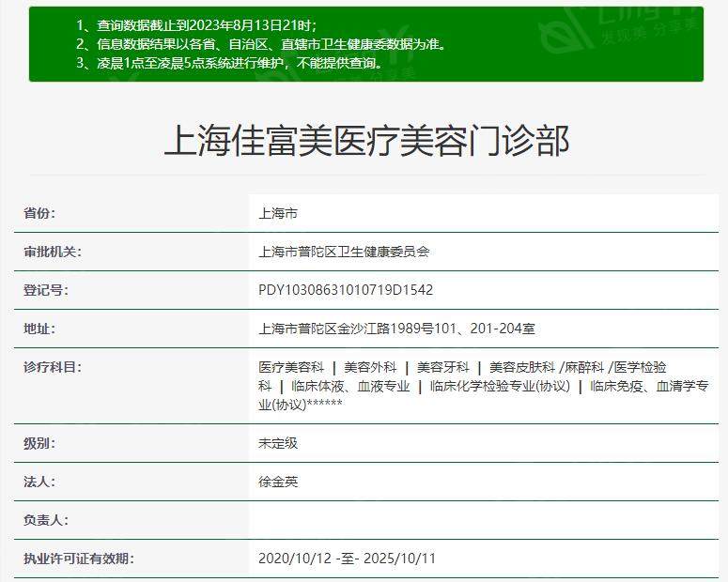The width and height of the screenshot is (728, 582).
Task: Click the 医疗美容科 entry
Action: coord(291,367)
